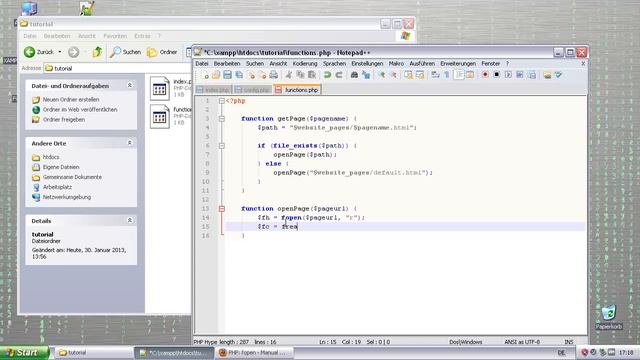Click the user defined language toolbar icon
Viewport: 640px width, 360px height.
[470, 75]
